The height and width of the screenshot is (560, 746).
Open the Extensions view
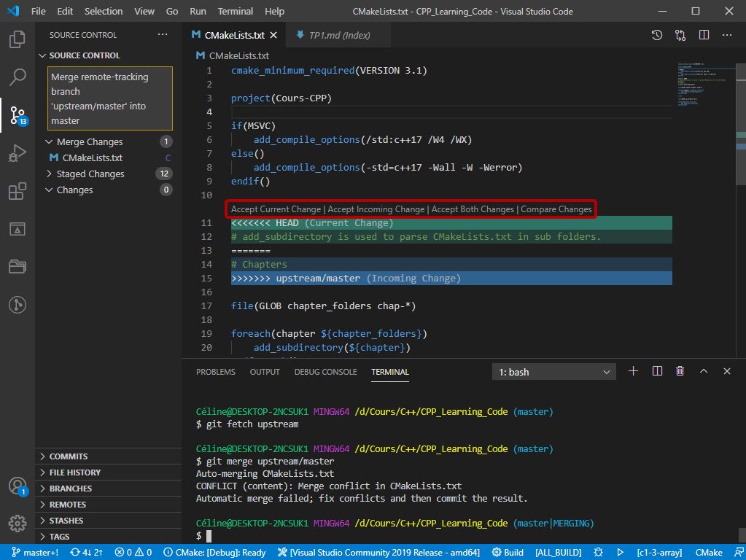(17, 191)
